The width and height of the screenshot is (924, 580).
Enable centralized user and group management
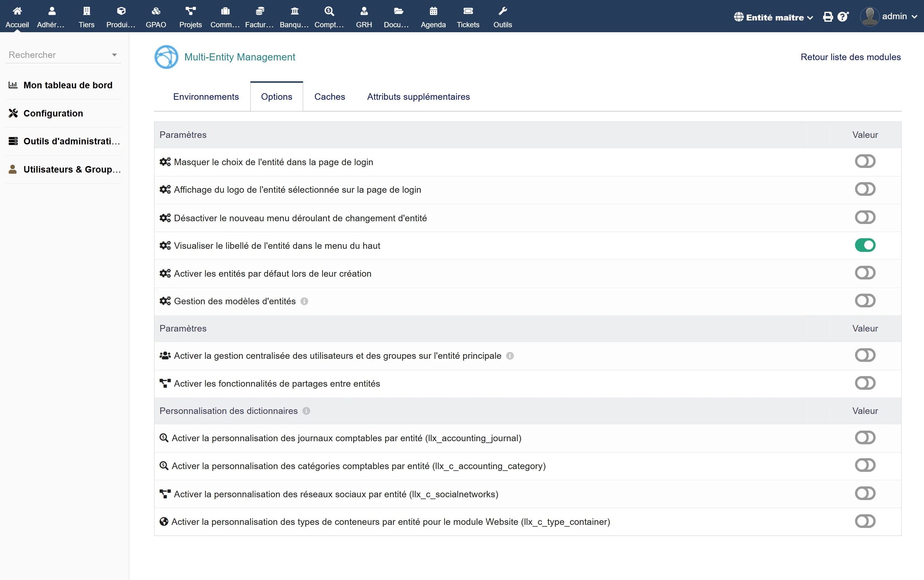coord(865,355)
